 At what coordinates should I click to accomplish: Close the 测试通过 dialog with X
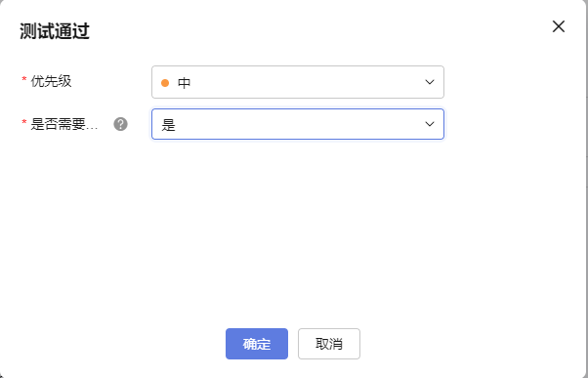click(559, 26)
